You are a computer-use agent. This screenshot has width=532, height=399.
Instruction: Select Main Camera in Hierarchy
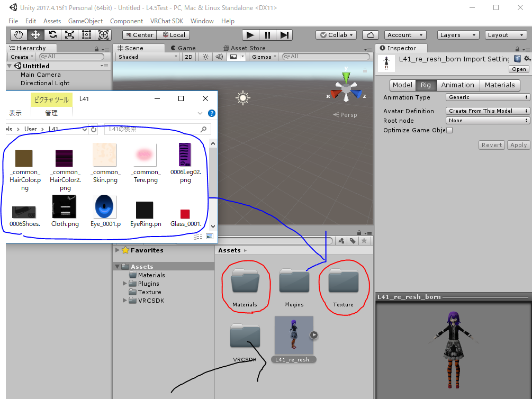click(x=41, y=75)
